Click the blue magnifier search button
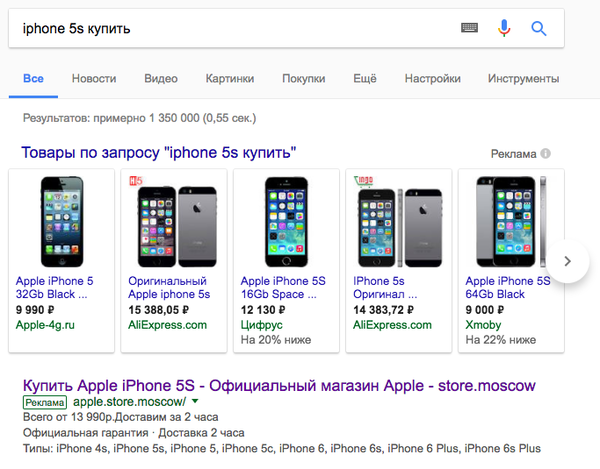This screenshot has width=600, height=469. [539, 28]
